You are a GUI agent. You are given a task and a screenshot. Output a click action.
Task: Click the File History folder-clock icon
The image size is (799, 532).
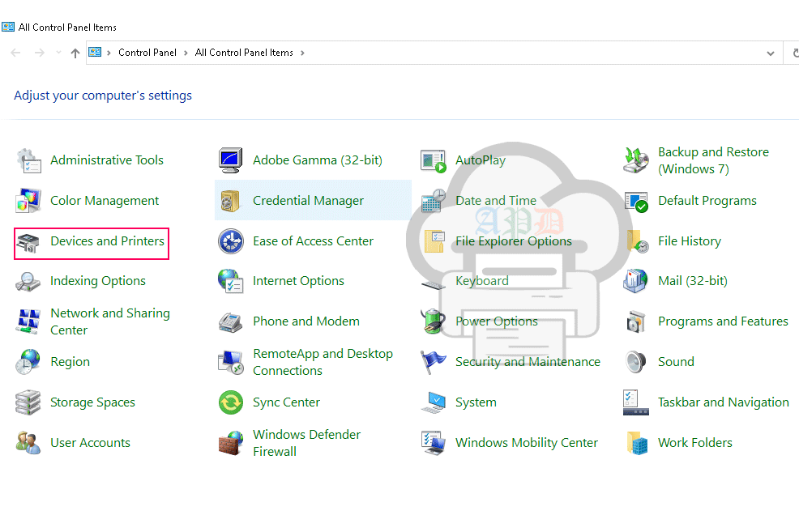[637, 241]
